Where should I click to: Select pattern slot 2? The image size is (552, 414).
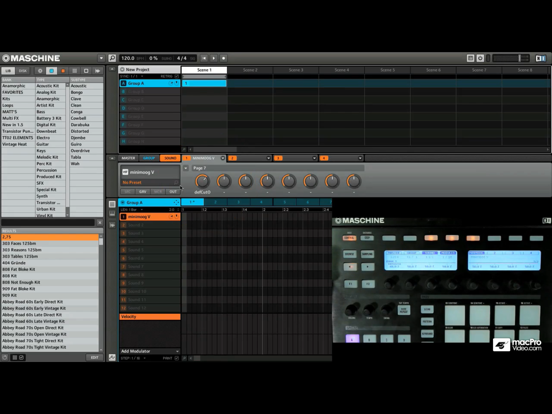tap(215, 202)
